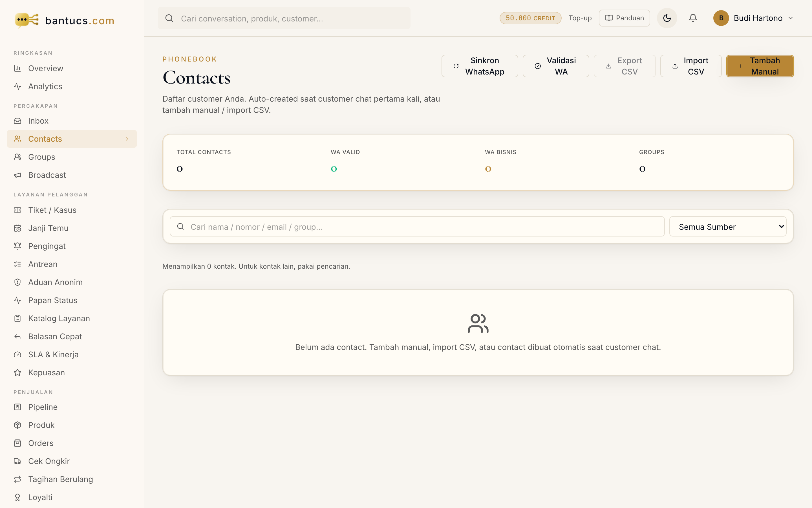
Task: Expand the Contacts menu chevron arrow
Action: [127, 139]
